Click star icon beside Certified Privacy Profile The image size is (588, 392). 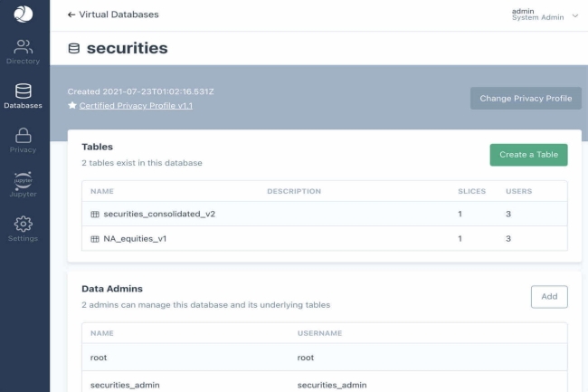72,106
